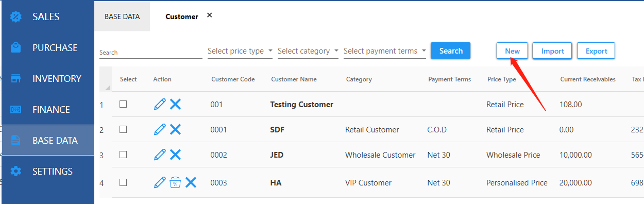
Task: Click the Export button
Action: click(596, 51)
